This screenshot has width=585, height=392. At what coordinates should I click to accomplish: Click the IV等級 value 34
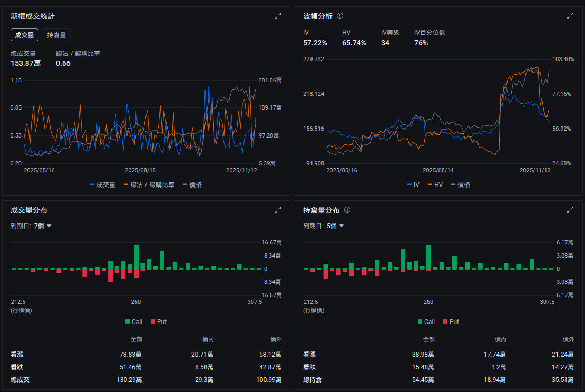click(x=385, y=43)
